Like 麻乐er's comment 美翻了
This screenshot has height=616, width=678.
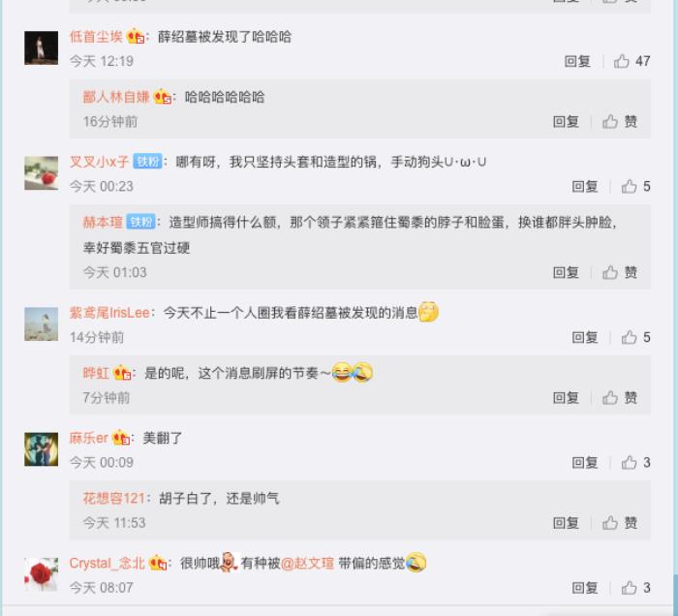(635, 463)
